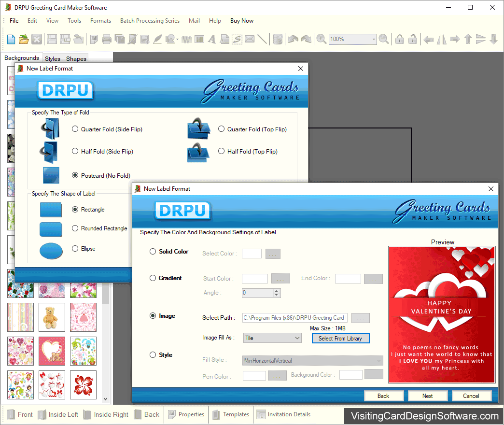Click the New document toolbar icon
The width and height of the screenshot is (504, 425).
[11, 39]
